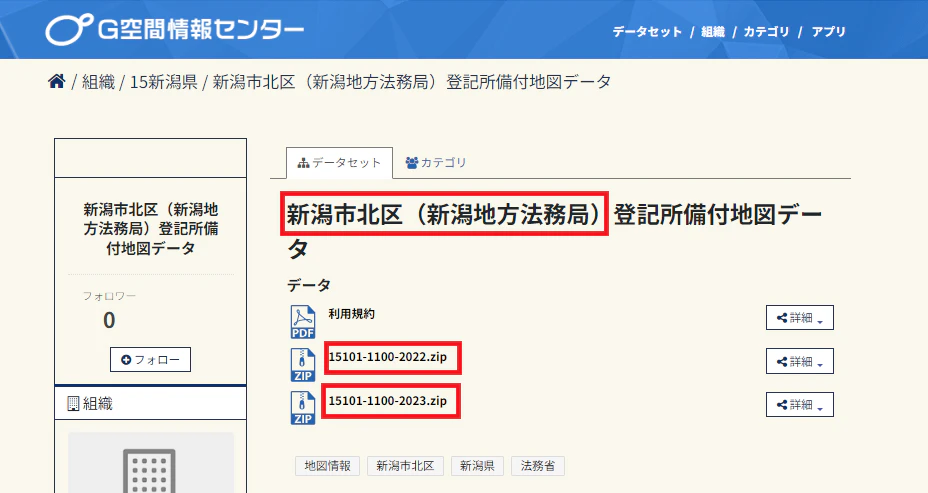This screenshot has width=928, height=493.
Task: Click the フォロー button
Action: tap(150, 360)
